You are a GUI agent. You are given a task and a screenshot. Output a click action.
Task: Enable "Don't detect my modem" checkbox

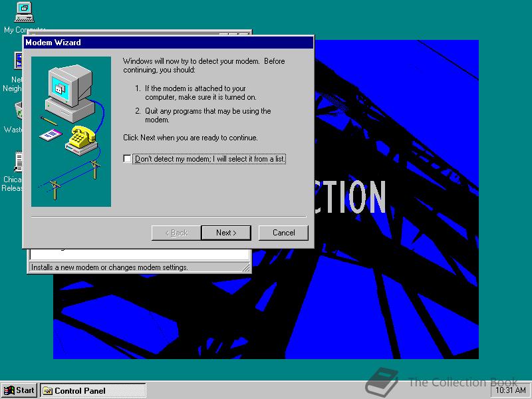(127, 159)
